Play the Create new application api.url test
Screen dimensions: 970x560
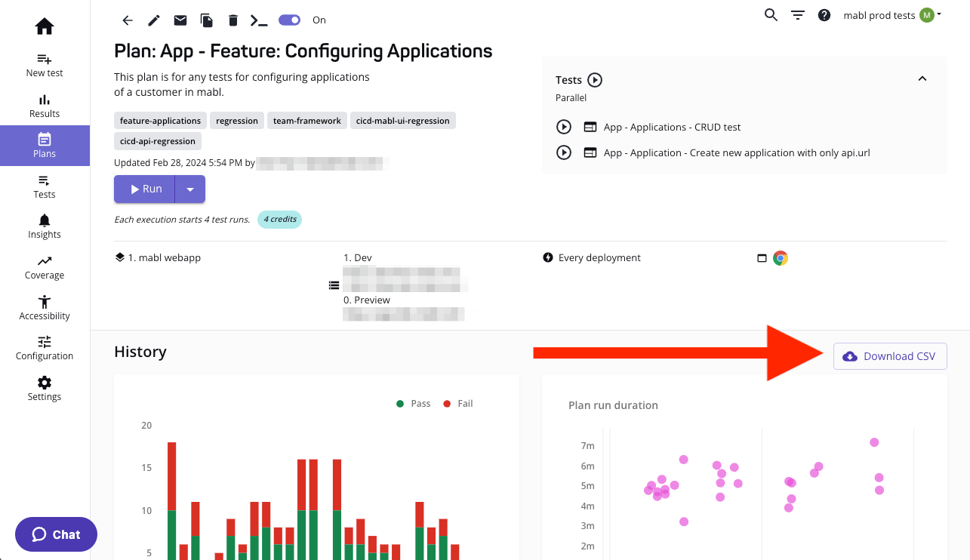click(563, 152)
